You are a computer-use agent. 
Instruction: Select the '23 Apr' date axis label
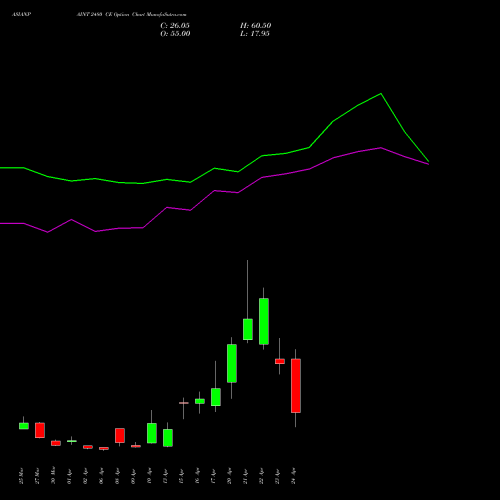[x=277, y=476]
